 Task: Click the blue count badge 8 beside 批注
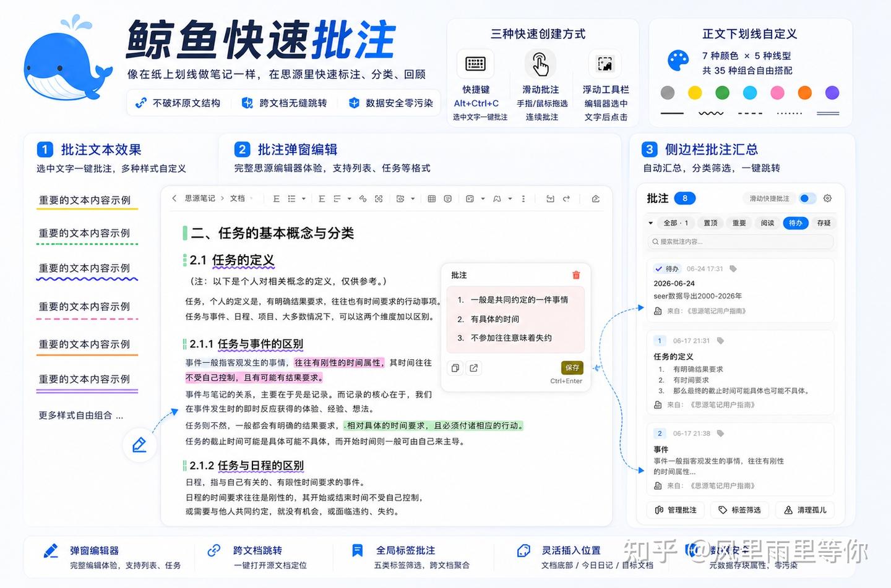685,198
